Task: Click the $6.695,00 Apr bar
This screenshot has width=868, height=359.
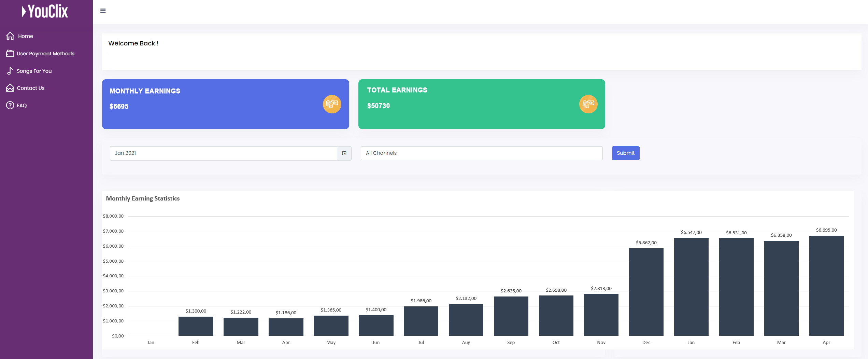Action: click(x=826, y=286)
